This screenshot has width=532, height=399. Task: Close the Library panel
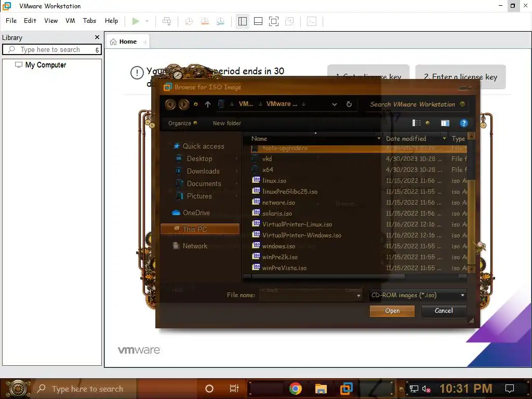pos(97,37)
